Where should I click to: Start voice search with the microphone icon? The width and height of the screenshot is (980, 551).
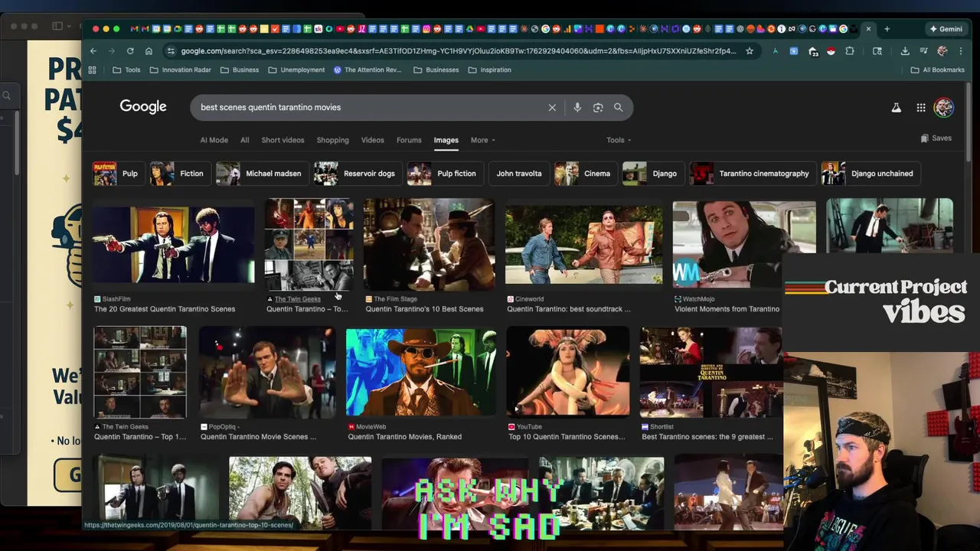[577, 108]
